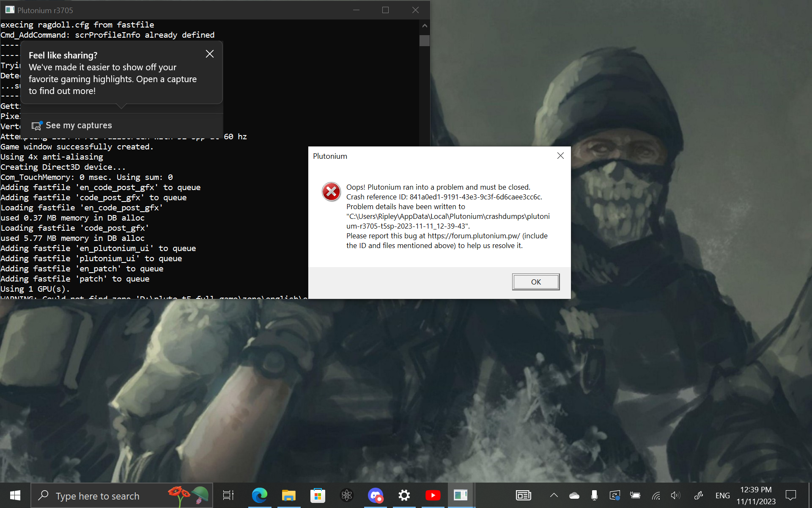
Task: Click line 'execing ragdoll.cfg from fastfile'
Action: [x=77, y=25]
